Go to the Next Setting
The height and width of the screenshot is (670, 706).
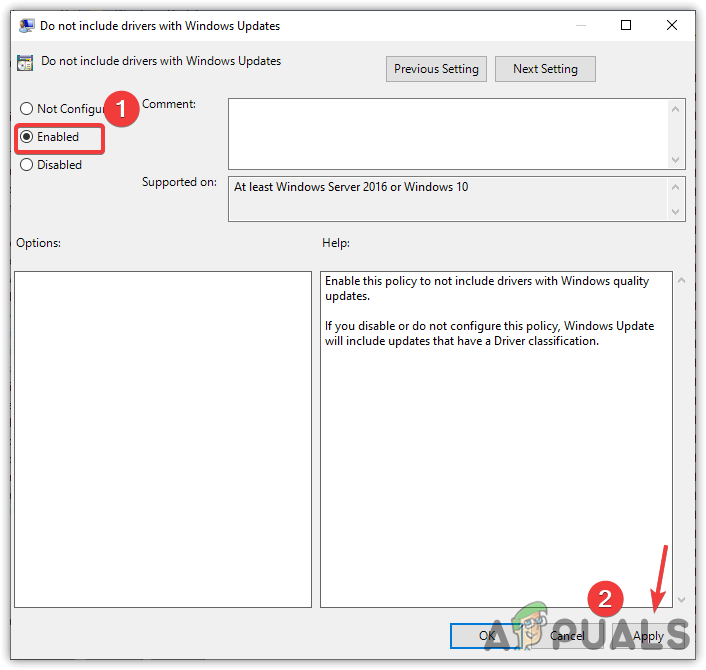(545, 69)
